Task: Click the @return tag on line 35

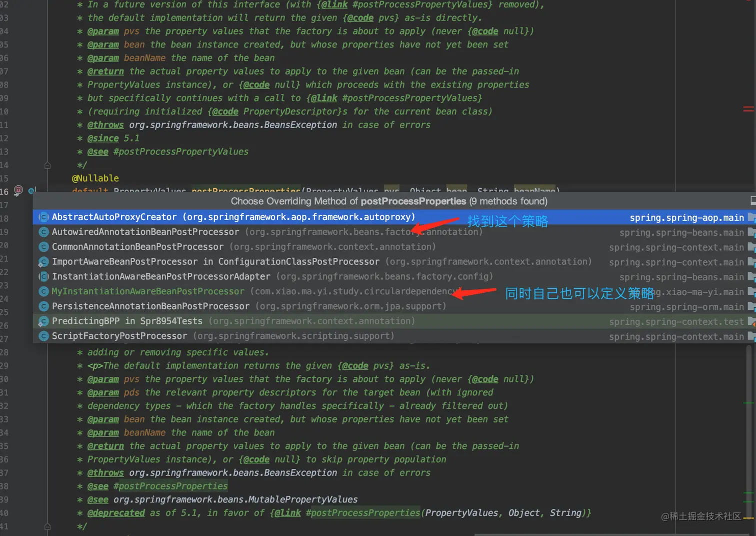Action: click(x=105, y=446)
